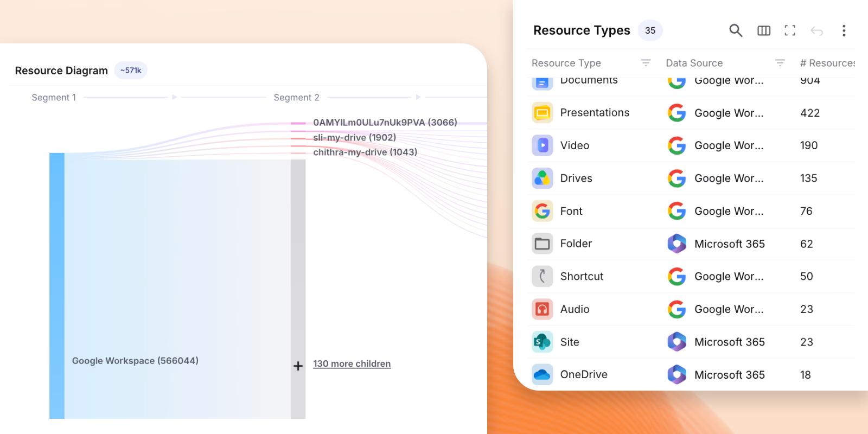Select the Video row label
The image size is (868, 434).
(x=575, y=145)
